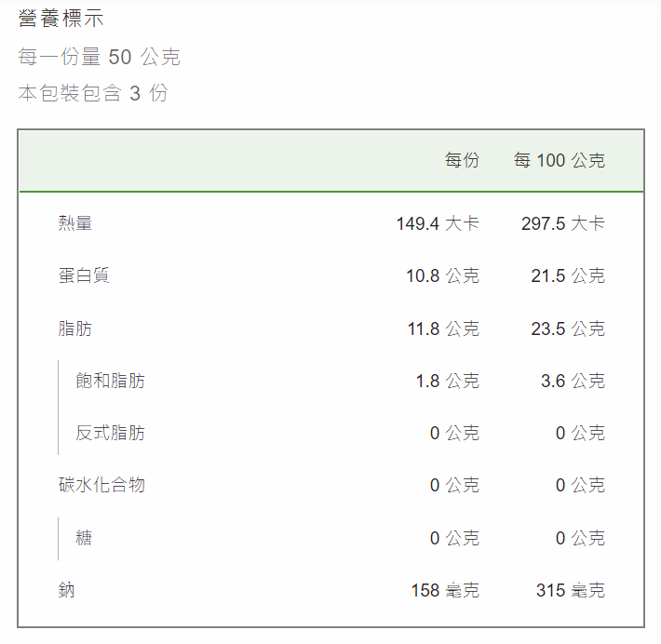
Task: Select the 3.6 公克 saturated fat value
Action: pos(573,381)
